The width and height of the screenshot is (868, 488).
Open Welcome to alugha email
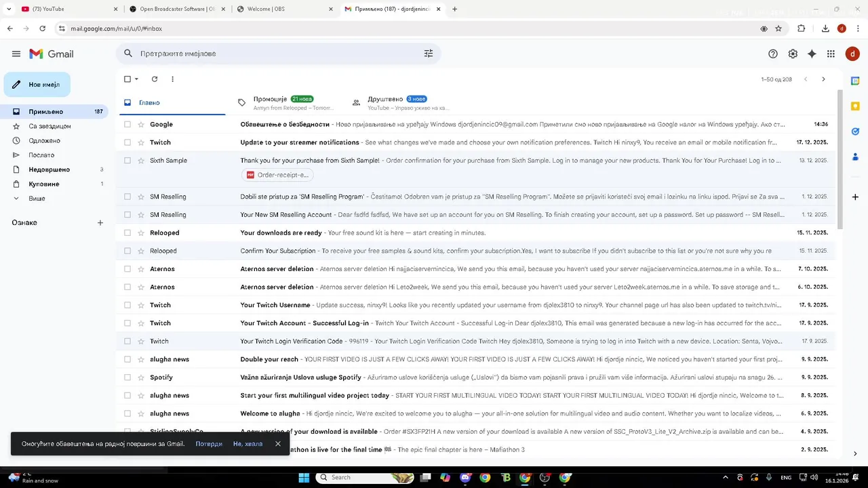coord(476,413)
